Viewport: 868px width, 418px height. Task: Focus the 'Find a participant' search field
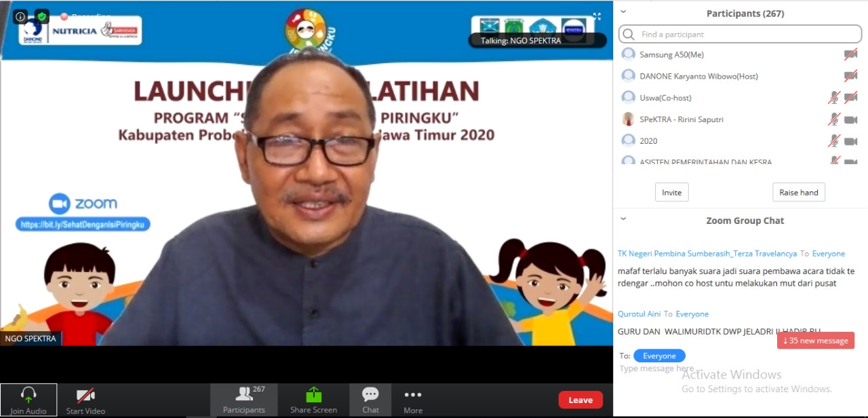[x=741, y=35]
